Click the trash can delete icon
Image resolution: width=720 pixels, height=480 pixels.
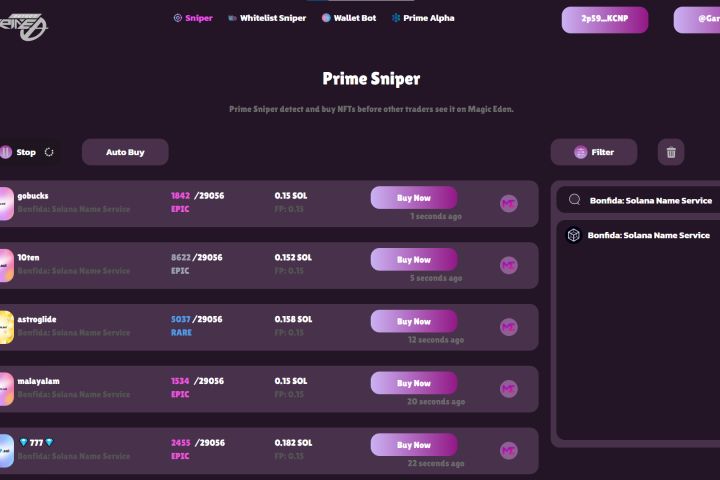point(671,152)
